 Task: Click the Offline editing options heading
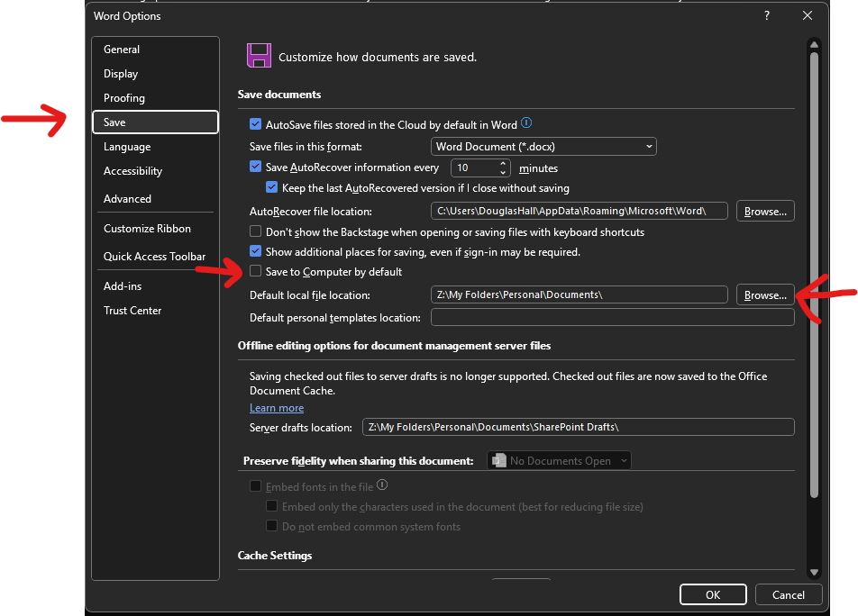tap(394, 346)
